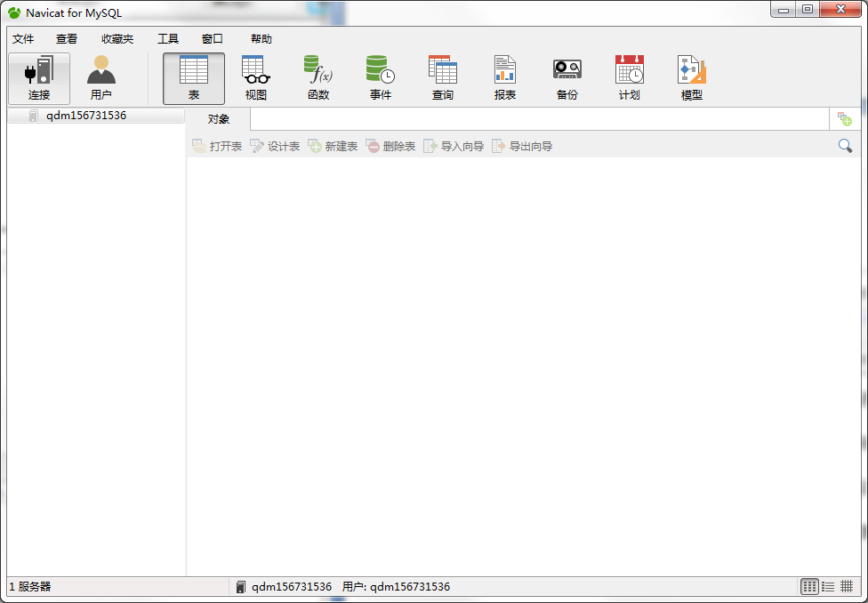The image size is (868, 603).
Task: Click Delete Table (删除表) button
Action: (x=390, y=146)
